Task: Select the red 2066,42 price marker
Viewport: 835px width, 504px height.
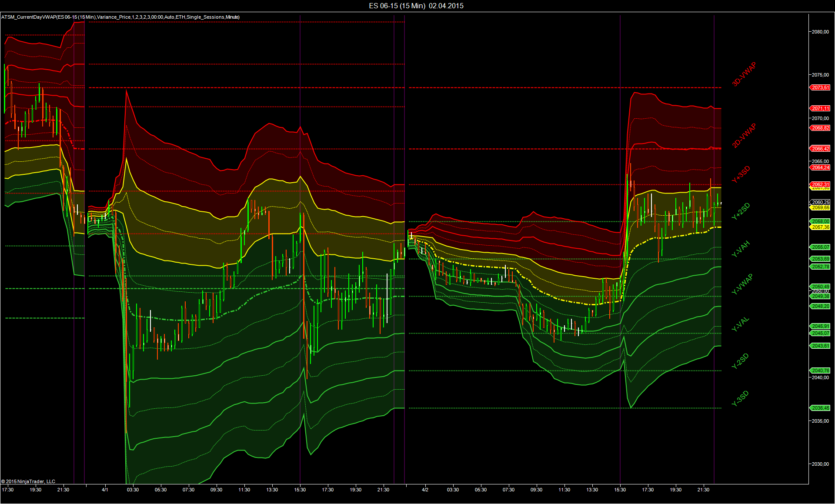Action: (820, 149)
